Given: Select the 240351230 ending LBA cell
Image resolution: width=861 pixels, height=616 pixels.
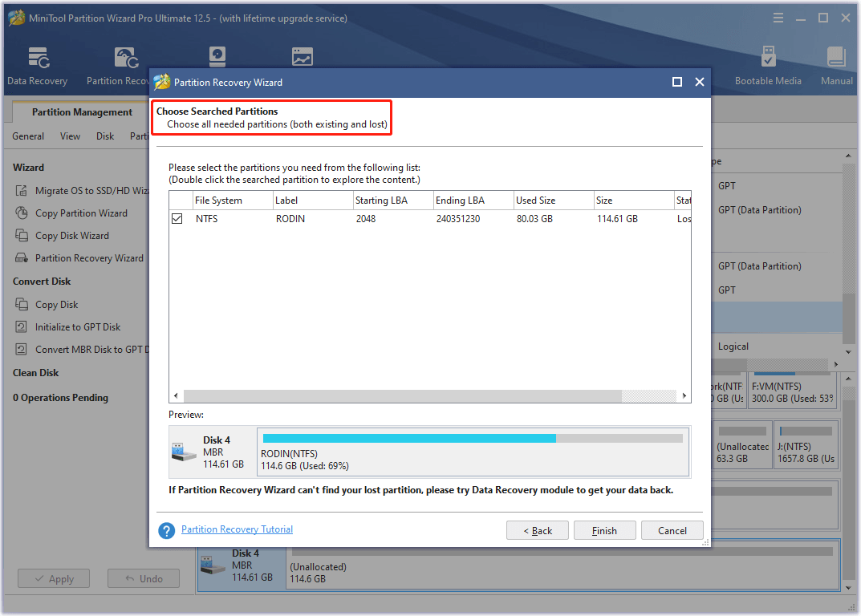Looking at the screenshot, I should (458, 218).
